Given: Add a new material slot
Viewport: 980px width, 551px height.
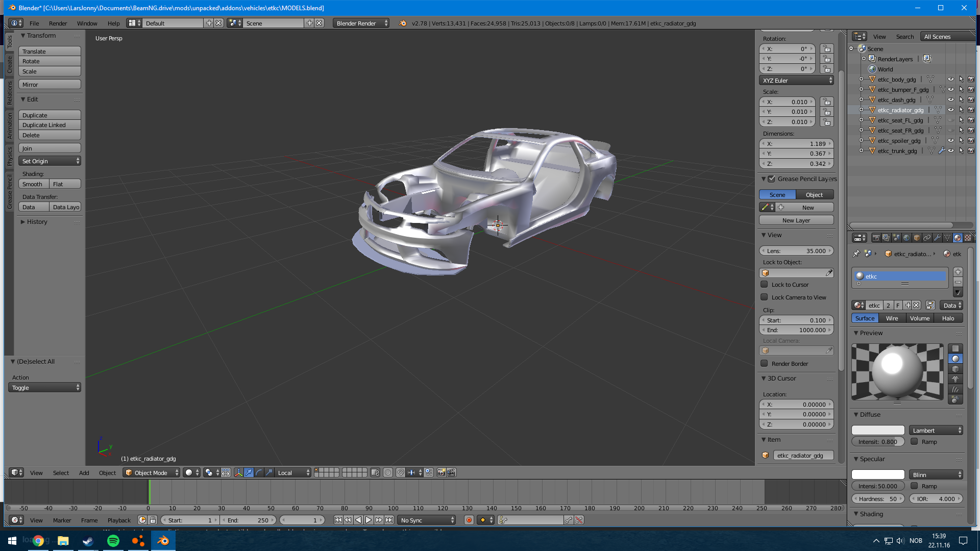Looking at the screenshot, I should (958, 272).
